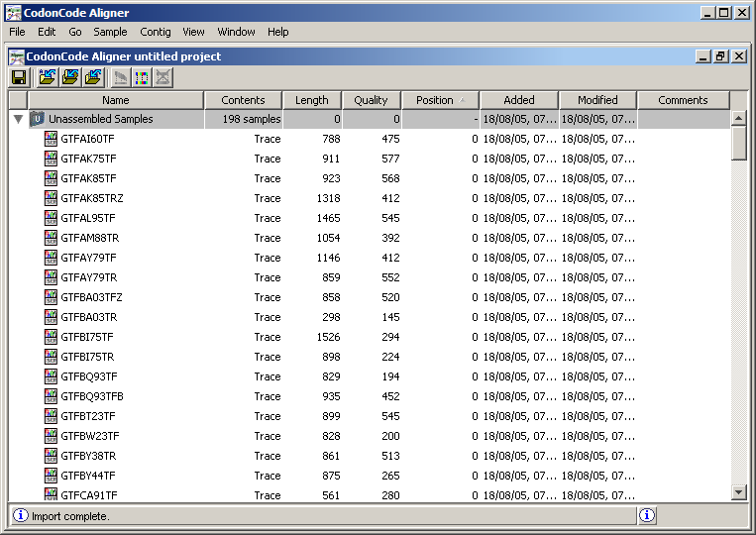
Task: Sort by the Name column header
Action: pyautogui.click(x=116, y=100)
